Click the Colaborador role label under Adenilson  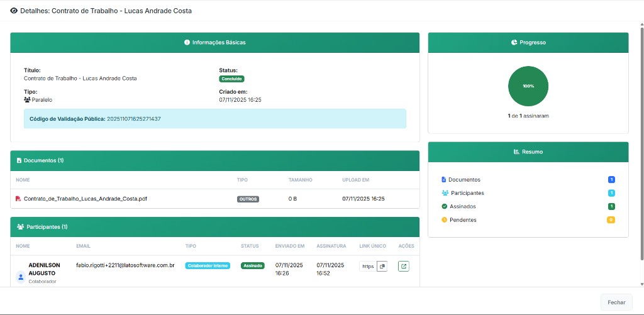pyautogui.click(x=42, y=281)
